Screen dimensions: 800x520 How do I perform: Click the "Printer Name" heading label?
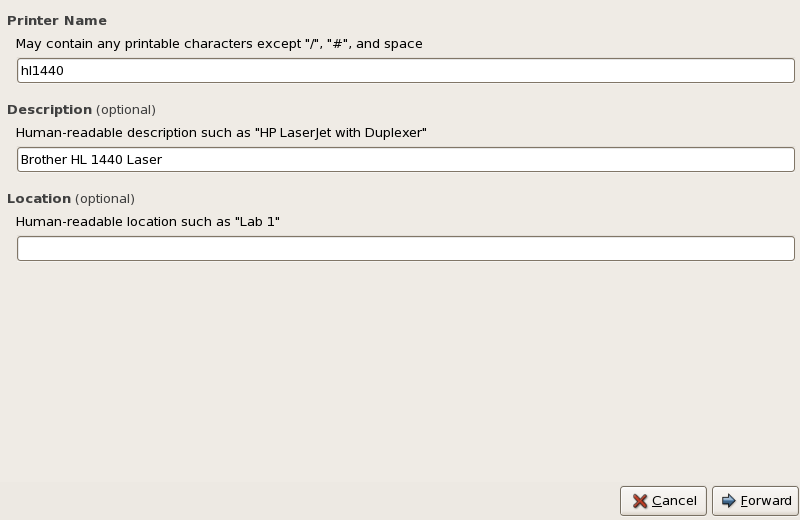(57, 20)
